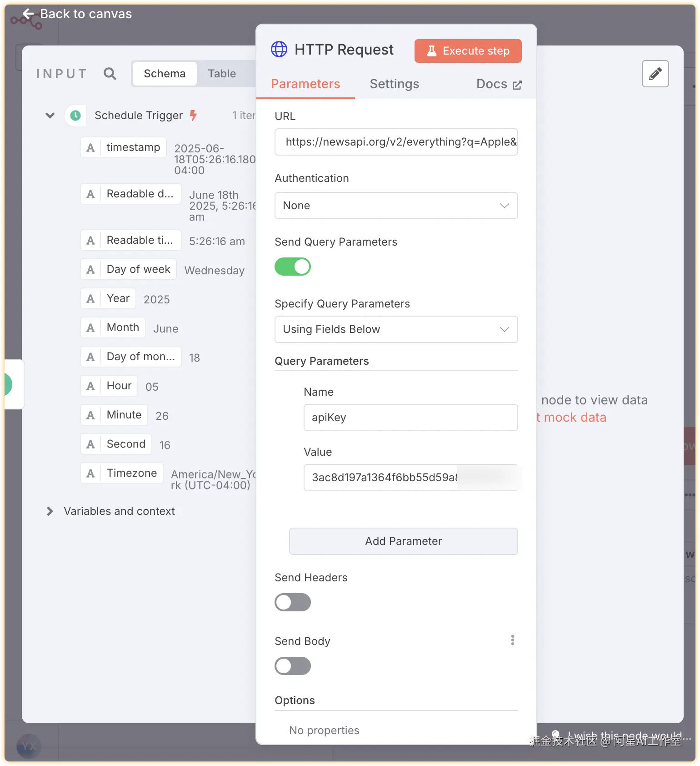This screenshot has width=700, height=766.
Task: Click the lightning bolt trigger icon
Action: 193,115
